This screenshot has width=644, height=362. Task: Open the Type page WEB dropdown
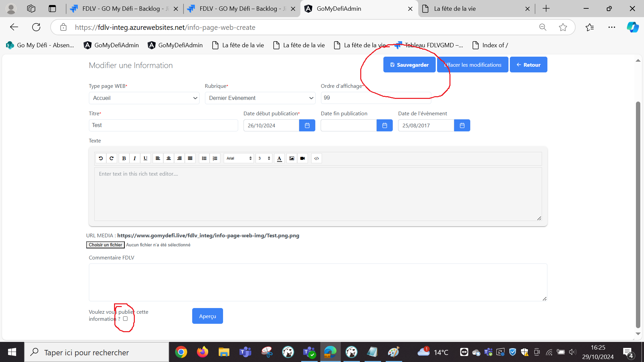click(144, 98)
